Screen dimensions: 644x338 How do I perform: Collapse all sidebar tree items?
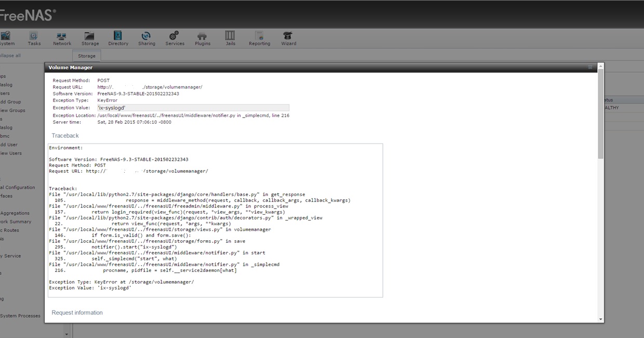coord(10,56)
